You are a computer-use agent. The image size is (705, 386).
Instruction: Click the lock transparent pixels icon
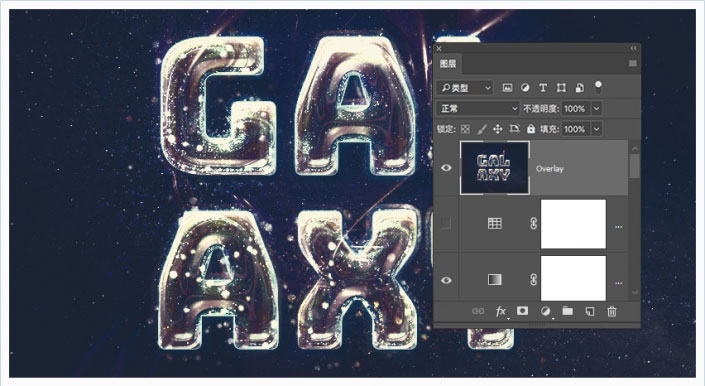click(465, 129)
